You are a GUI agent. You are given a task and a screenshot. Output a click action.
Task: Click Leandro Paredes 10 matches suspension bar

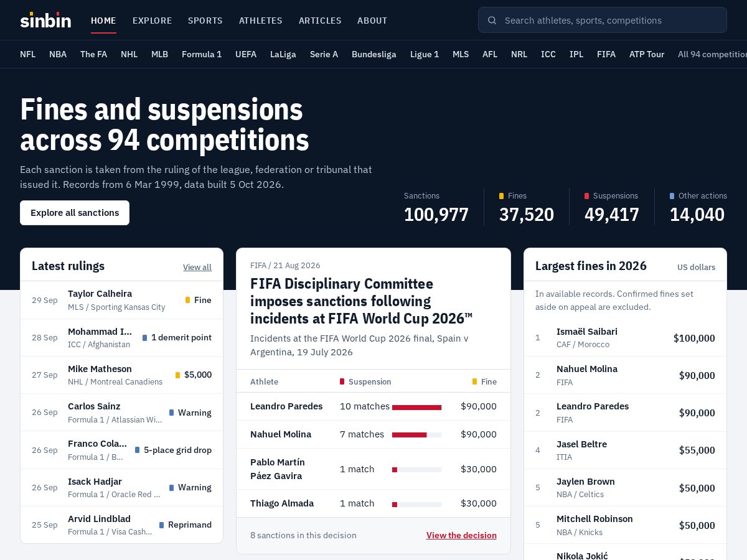[x=416, y=408]
